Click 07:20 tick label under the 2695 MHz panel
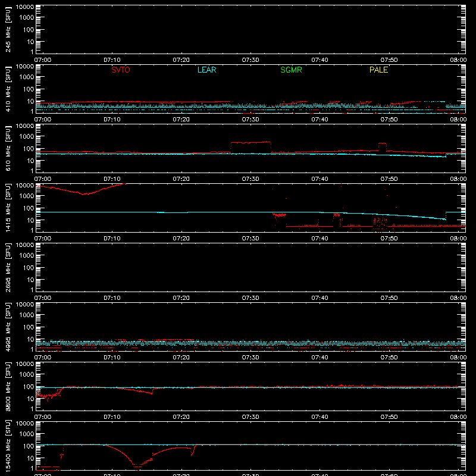 click(x=181, y=298)
